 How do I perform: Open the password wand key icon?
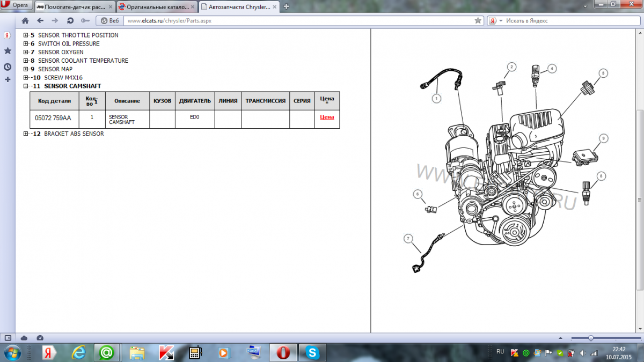[85, 20]
